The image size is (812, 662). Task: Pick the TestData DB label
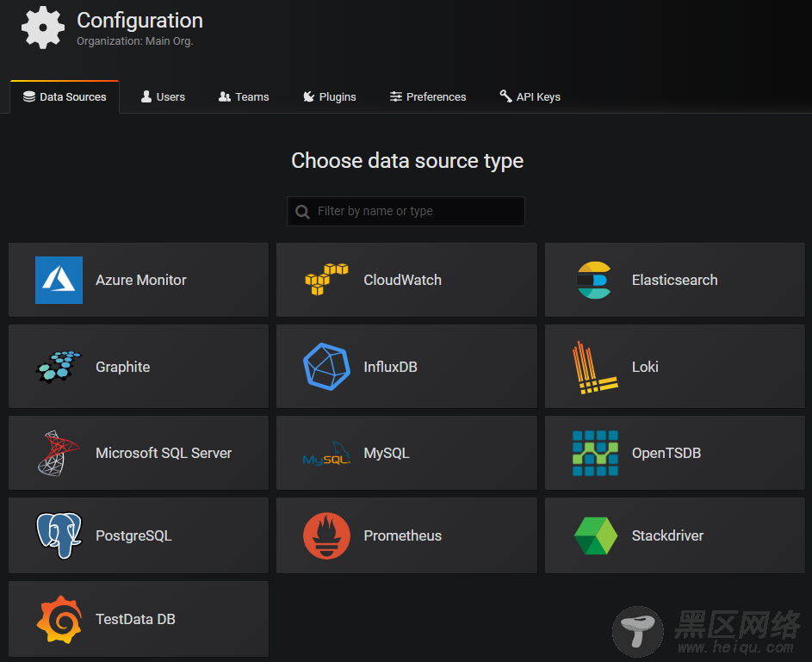[x=136, y=619]
